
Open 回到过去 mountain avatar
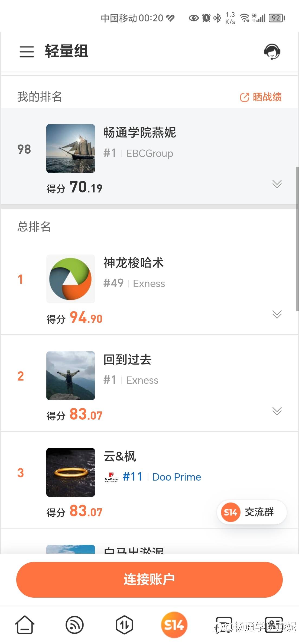pyautogui.click(x=71, y=376)
